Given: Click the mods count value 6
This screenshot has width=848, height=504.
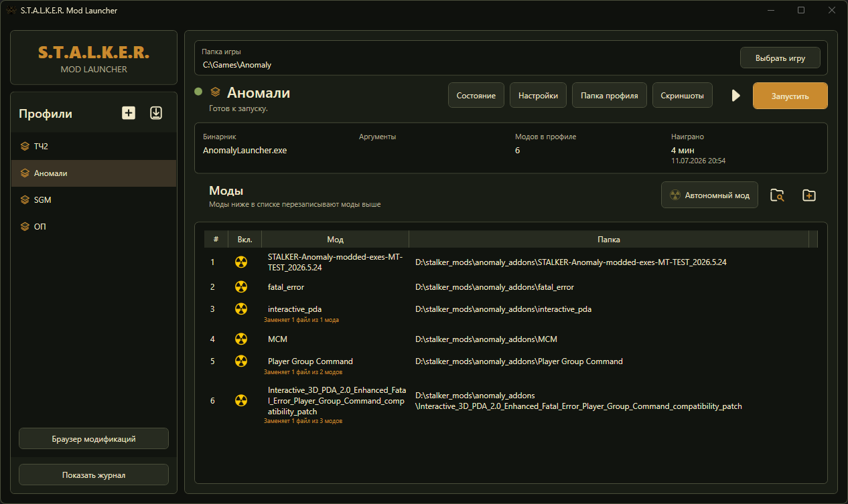Looking at the screenshot, I should click(x=517, y=151).
